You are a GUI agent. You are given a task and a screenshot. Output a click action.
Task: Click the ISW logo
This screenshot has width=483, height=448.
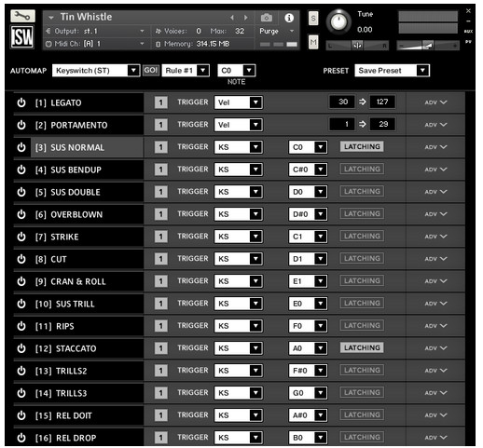point(22,36)
